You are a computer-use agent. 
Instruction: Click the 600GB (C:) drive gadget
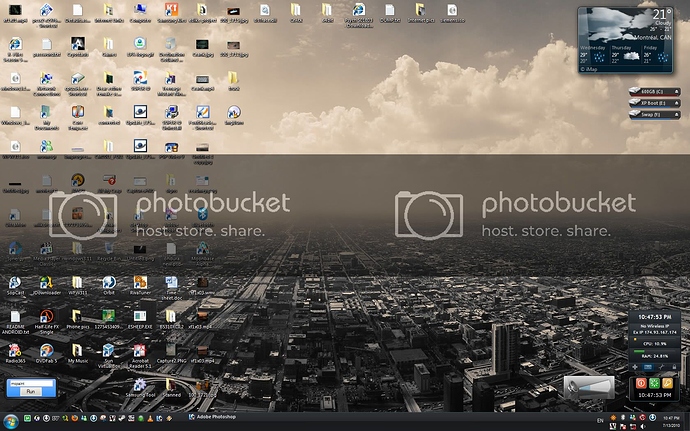(x=649, y=93)
